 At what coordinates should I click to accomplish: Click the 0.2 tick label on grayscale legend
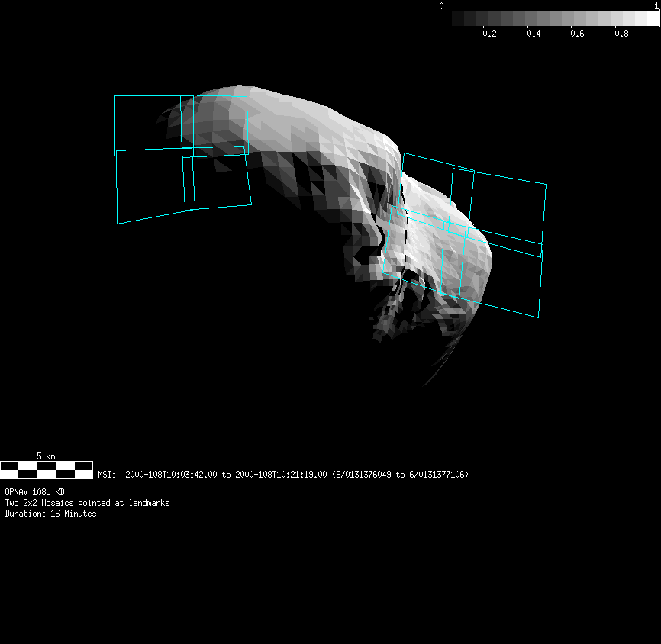click(489, 34)
